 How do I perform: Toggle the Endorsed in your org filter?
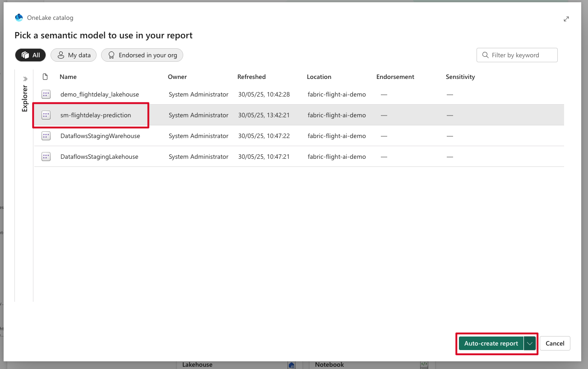coord(142,55)
